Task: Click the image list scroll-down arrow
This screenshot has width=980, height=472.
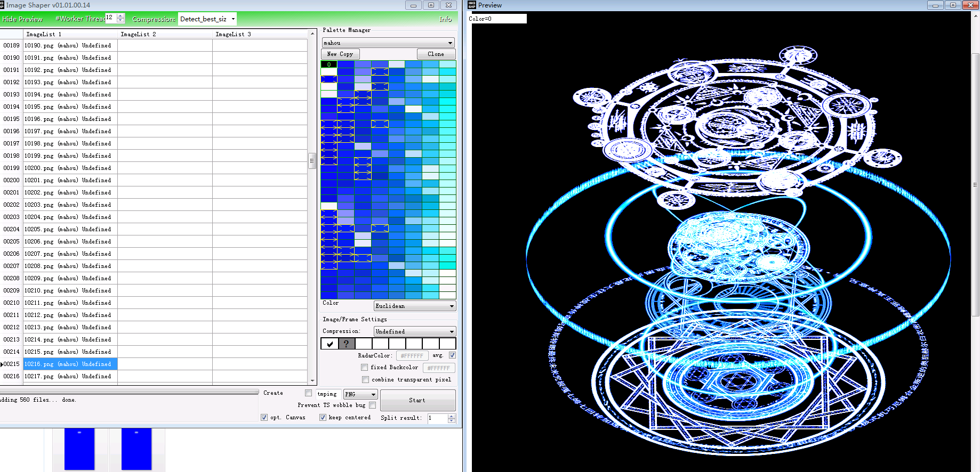Action: point(312,380)
